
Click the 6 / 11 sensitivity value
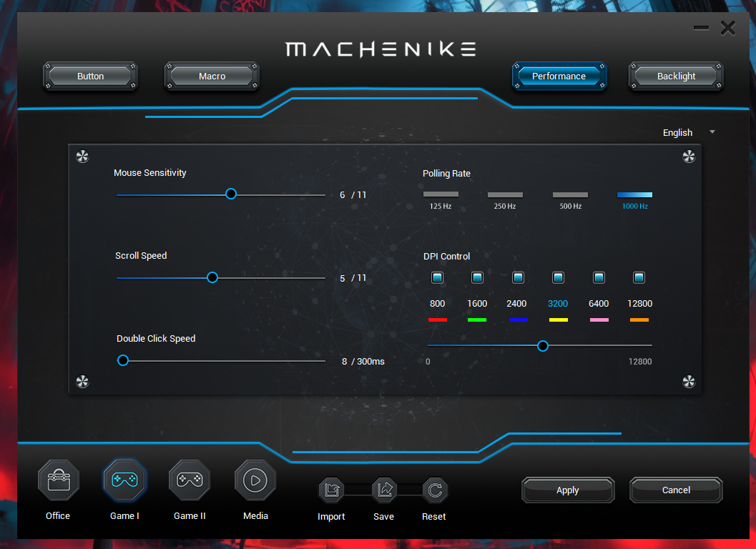[353, 194]
